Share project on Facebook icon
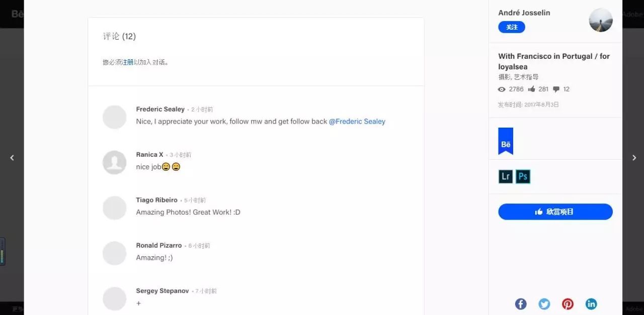This screenshot has height=315, width=644. 521,304
